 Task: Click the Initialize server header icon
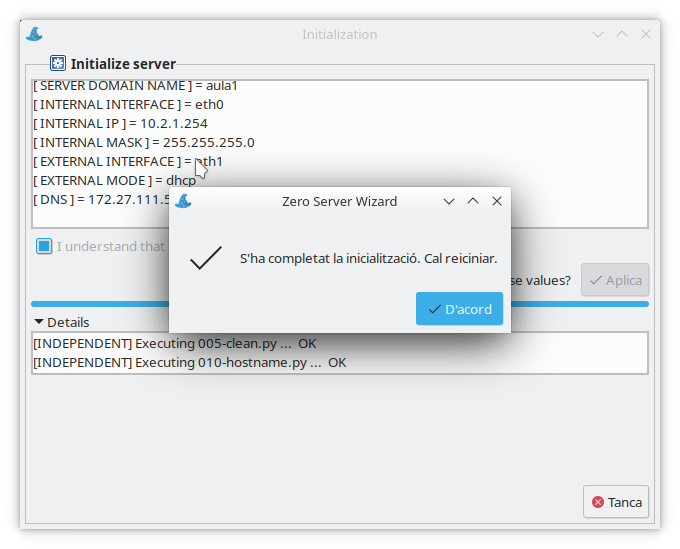click(x=59, y=63)
